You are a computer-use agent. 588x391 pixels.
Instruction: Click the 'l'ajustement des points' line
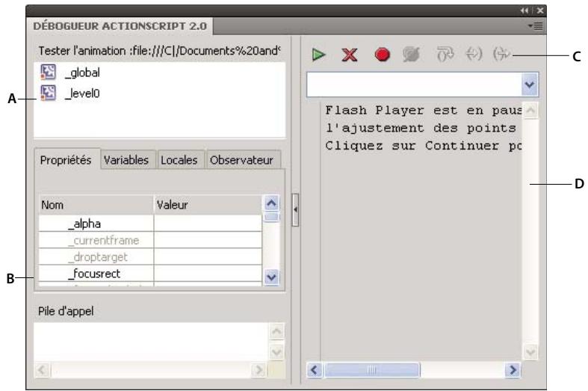(421, 128)
